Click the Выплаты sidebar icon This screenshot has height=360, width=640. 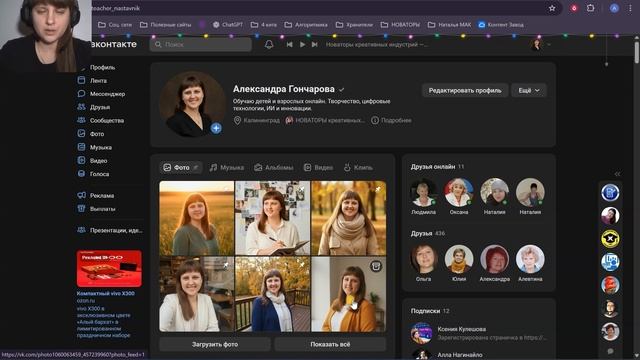click(81, 209)
